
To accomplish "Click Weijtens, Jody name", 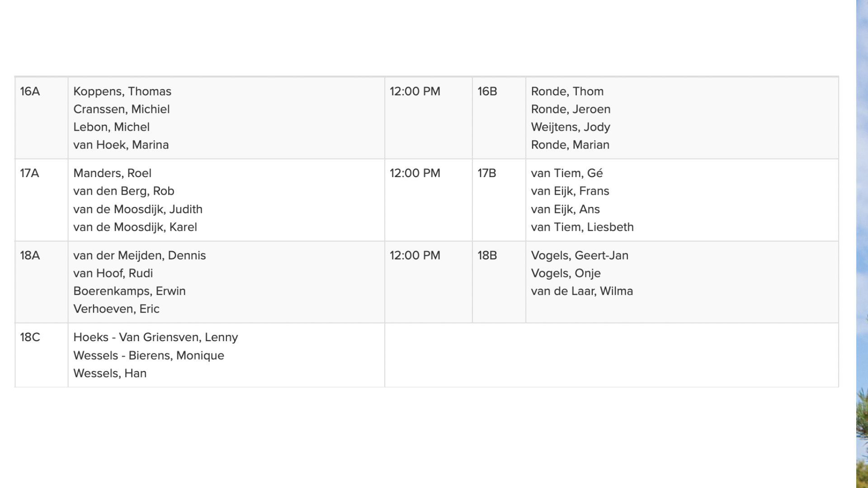I will point(571,127).
